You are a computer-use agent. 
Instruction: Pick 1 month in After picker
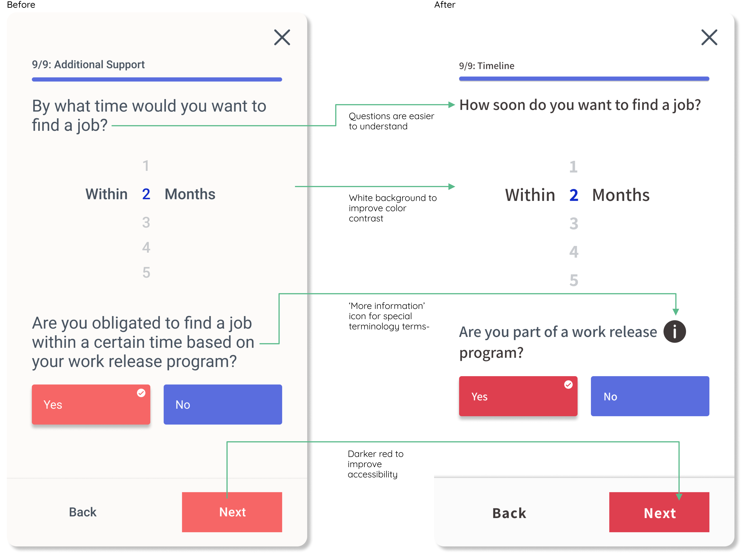(573, 167)
